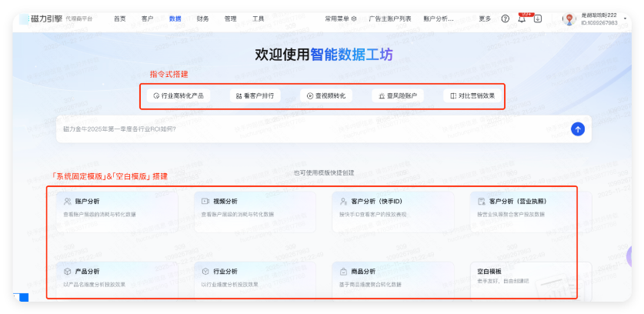The image size is (644, 314).
Task: Open the 客户 menu
Action: 147,18
